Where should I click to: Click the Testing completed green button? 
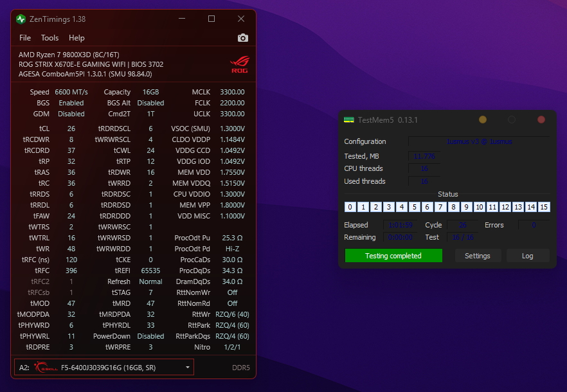(x=393, y=256)
